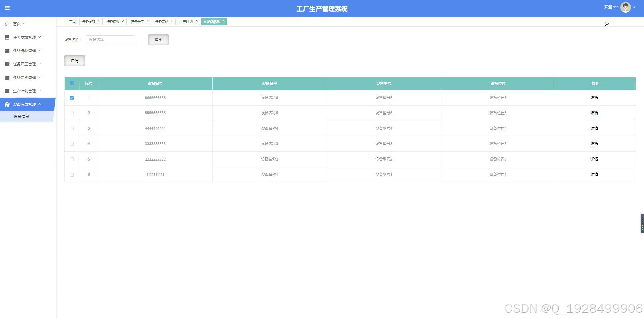Screen dimensions: 644x319
Task: Click the 任务开工管理 sidebar icon
Action: point(7,64)
